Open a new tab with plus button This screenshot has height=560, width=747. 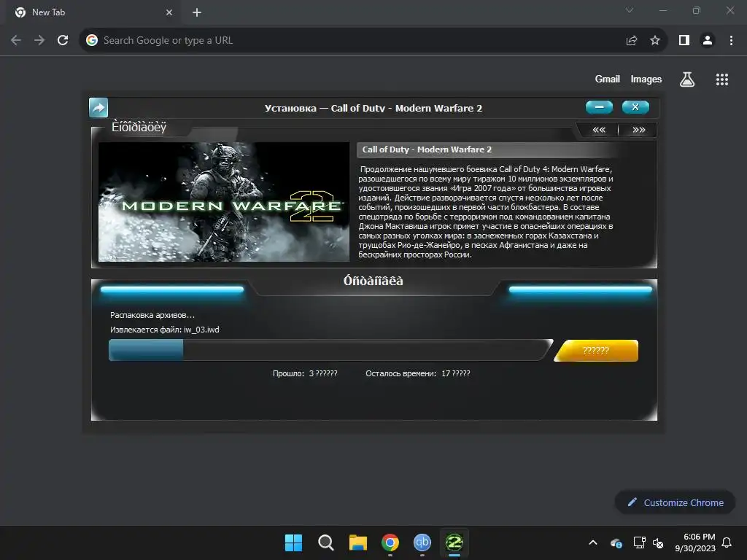pos(197,12)
